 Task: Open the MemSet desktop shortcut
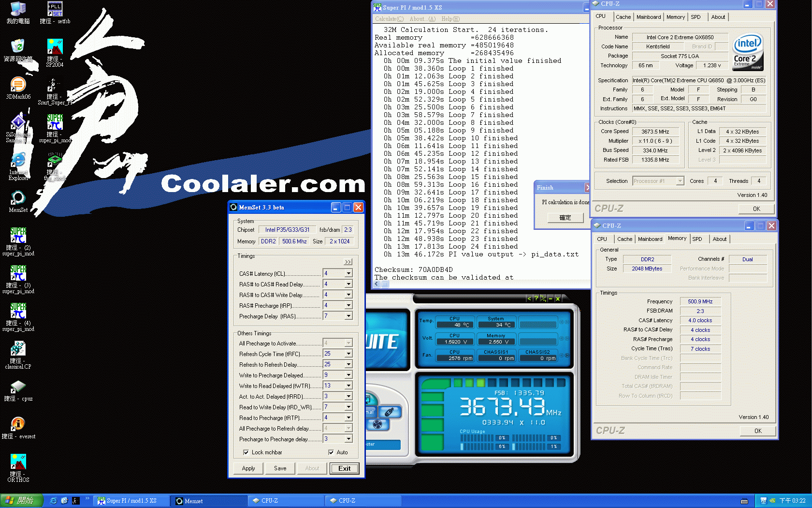click(18, 201)
